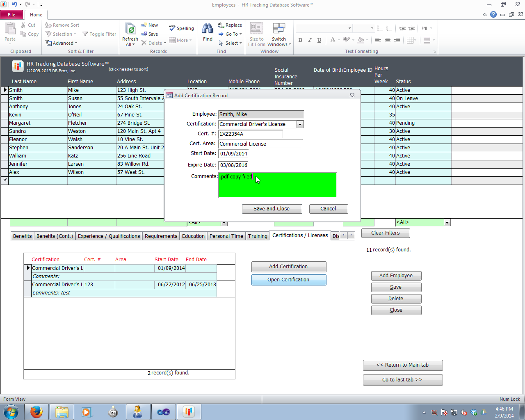Click the green Comments text box
Viewport: 525px width, 420px height.
277,185
